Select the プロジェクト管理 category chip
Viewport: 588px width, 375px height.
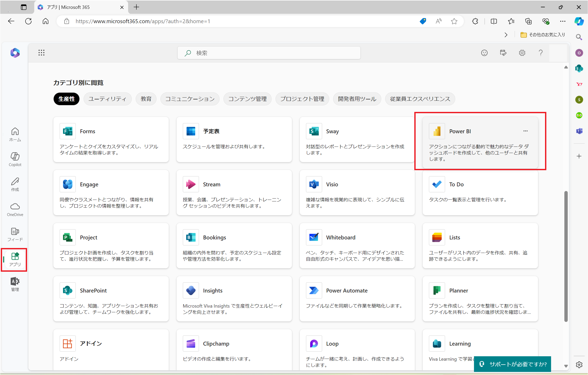click(302, 99)
